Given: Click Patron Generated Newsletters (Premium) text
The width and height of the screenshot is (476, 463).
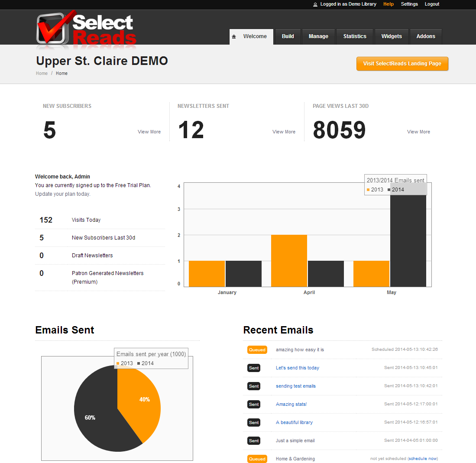Looking at the screenshot, I should (108, 278).
